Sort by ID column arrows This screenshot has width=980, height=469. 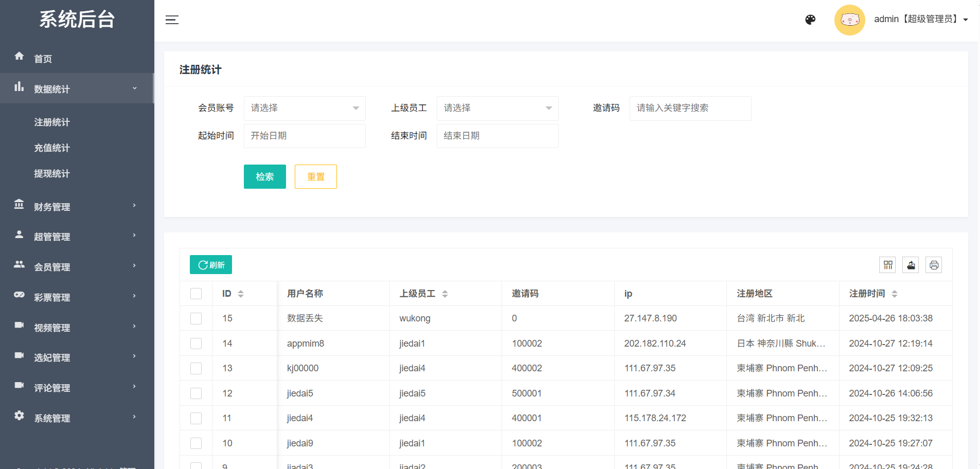coord(241,294)
